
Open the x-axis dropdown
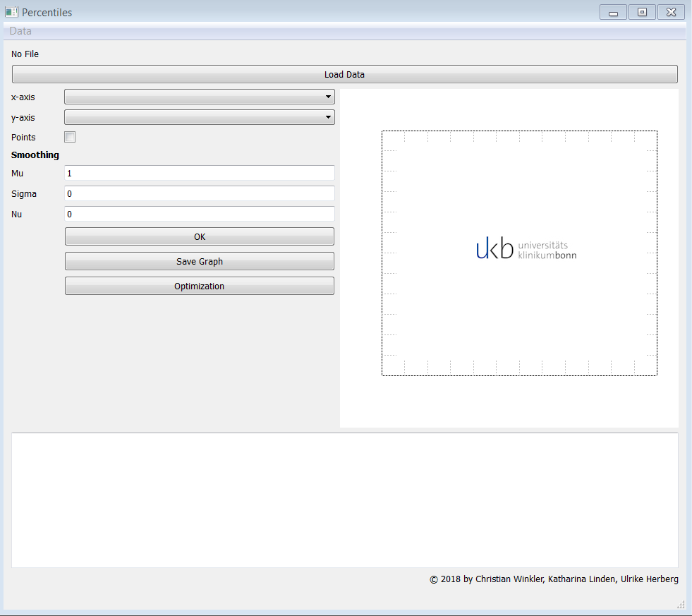pos(200,97)
